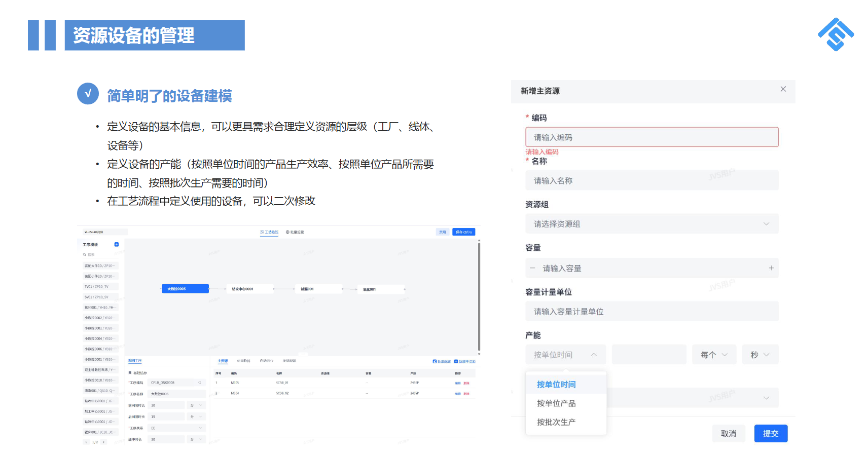Click the empty 产能 value input field

pyautogui.click(x=649, y=355)
